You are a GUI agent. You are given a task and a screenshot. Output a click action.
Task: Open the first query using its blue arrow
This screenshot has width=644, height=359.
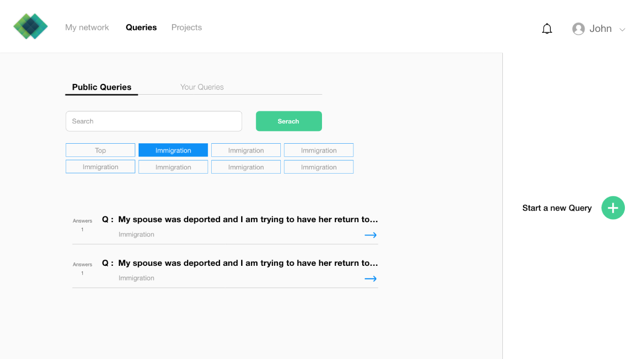(371, 235)
